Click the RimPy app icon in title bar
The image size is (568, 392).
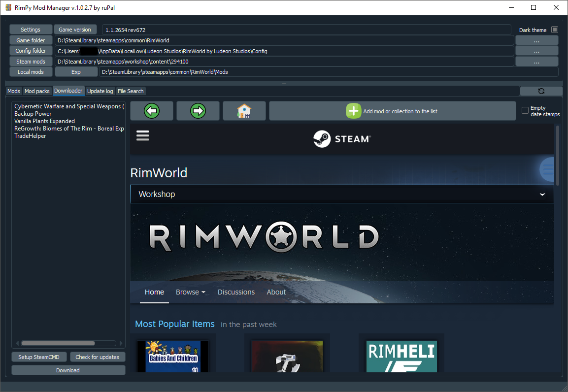[x=8, y=7]
